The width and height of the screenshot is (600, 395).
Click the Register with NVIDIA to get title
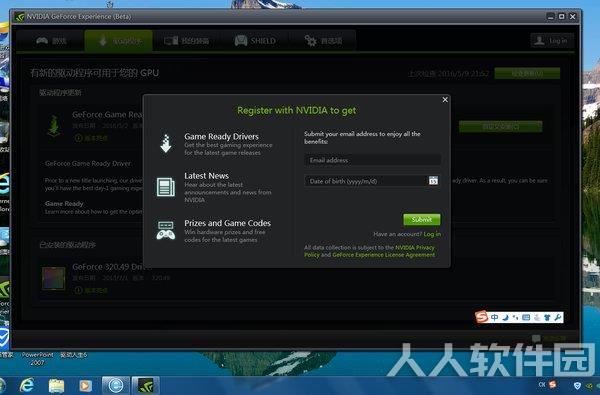tap(297, 111)
